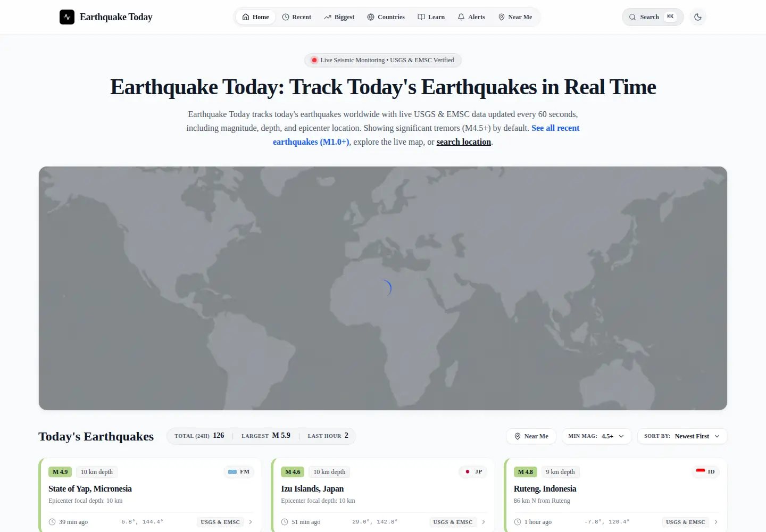Click the chevron on the Ruteng card

click(716, 522)
